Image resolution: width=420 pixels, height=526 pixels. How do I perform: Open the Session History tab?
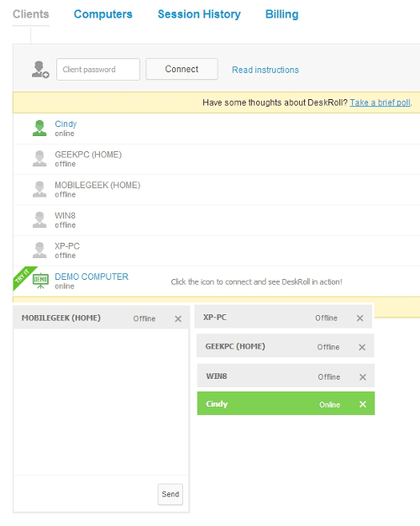tap(199, 14)
